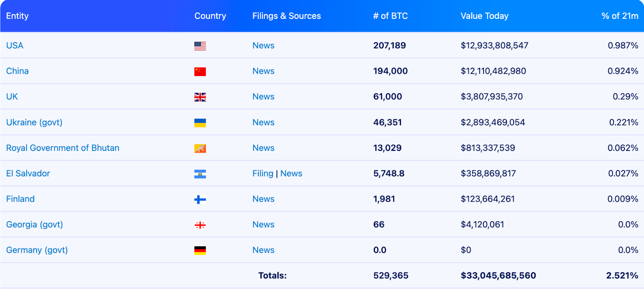Image resolution: width=644 pixels, height=289 pixels.
Task: Open El Salvador's Filing link
Action: point(263,173)
